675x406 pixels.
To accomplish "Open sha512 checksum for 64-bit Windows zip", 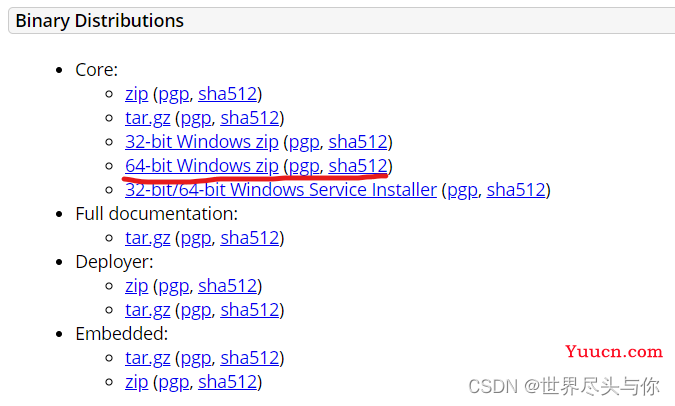I will coord(358,166).
